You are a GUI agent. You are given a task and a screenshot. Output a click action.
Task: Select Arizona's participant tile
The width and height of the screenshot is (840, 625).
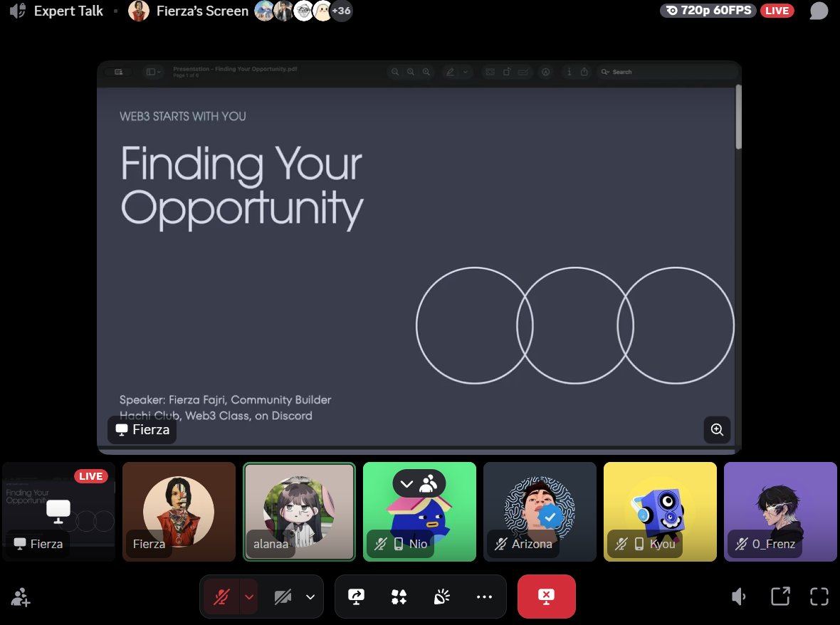(540, 512)
